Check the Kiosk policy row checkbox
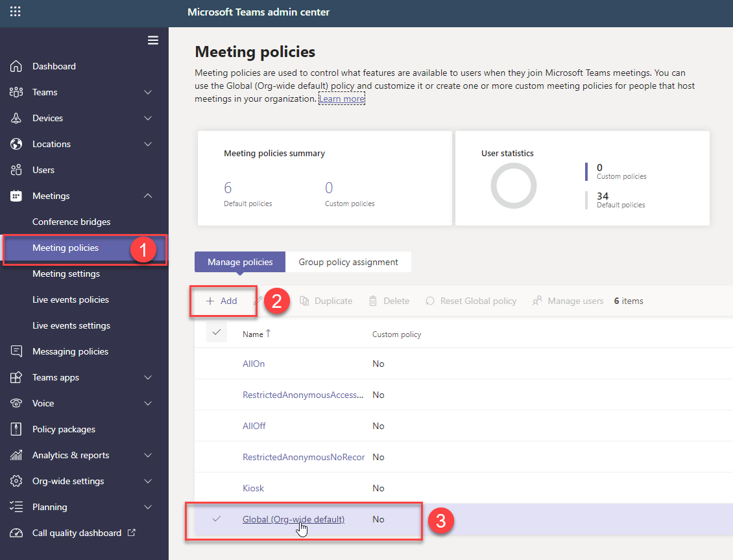The height and width of the screenshot is (560, 733). [217, 488]
